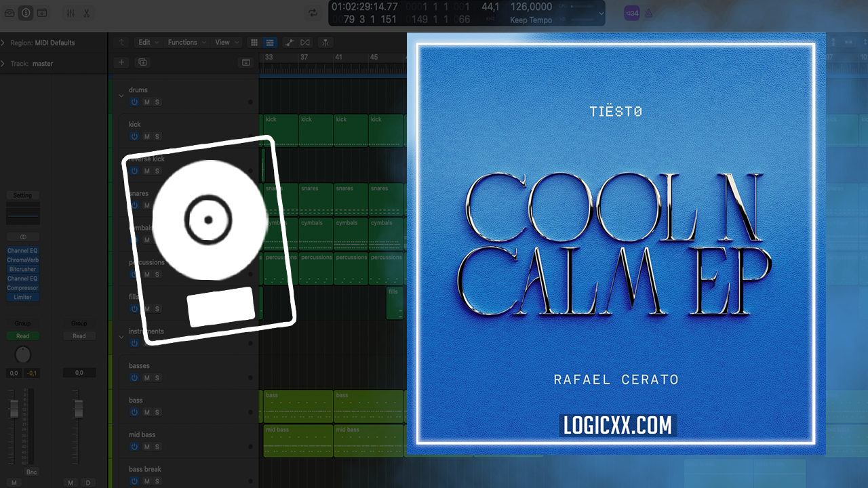Screen dimensions: 868x488
Task: Open the Setting dropdown in channel strip
Action: click(x=23, y=195)
